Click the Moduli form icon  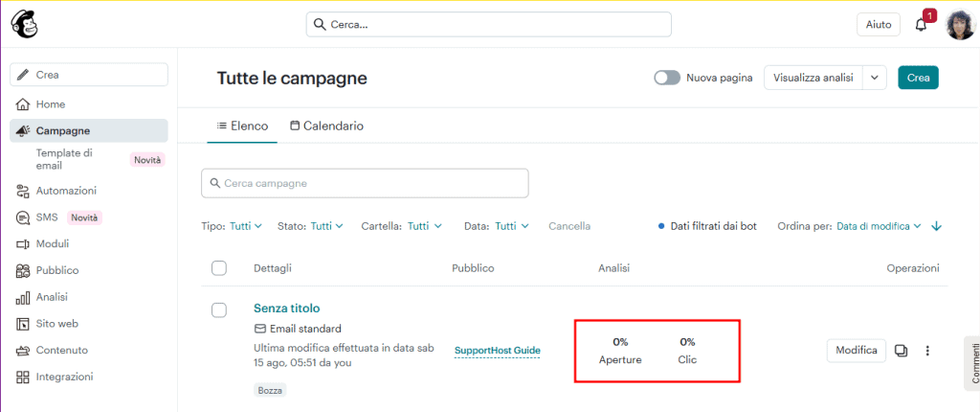pyautogui.click(x=23, y=244)
